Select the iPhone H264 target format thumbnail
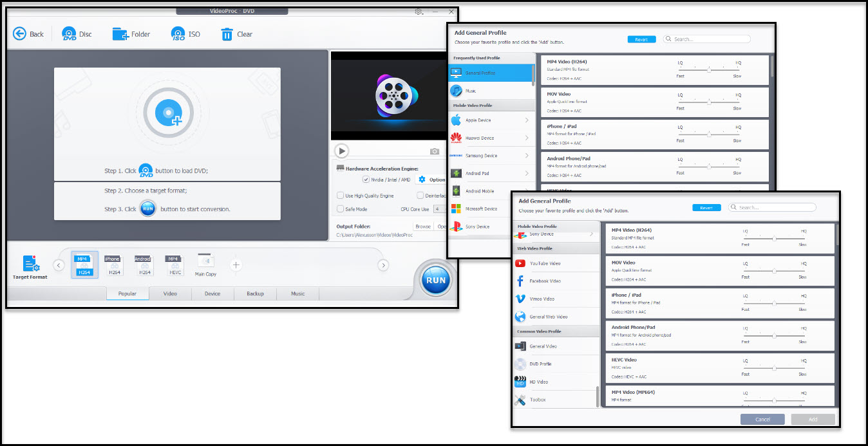Screen dimensions: 868x446 [113, 265]
